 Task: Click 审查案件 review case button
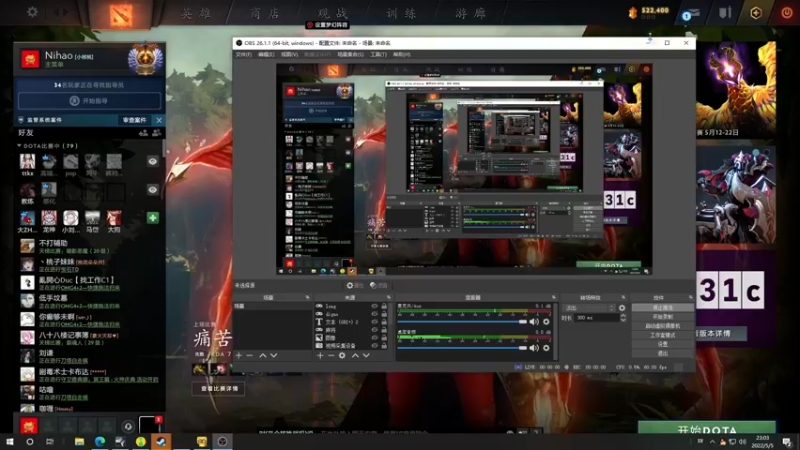click(135, 120)
